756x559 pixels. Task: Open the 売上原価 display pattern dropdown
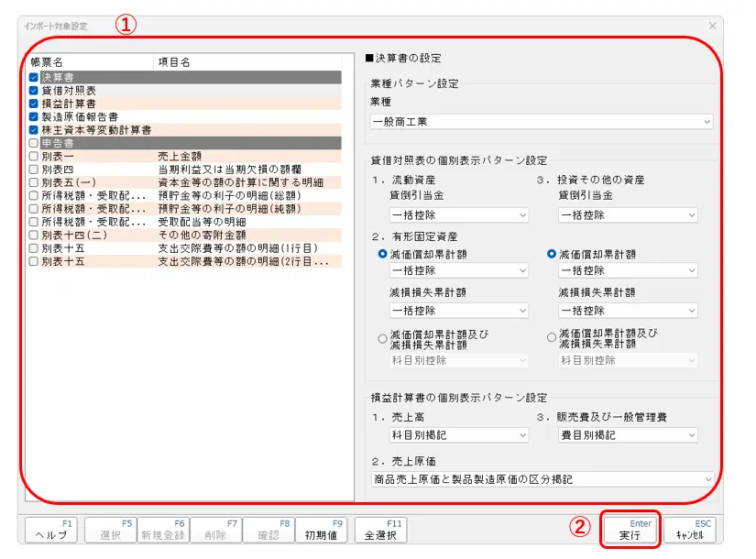tap(541, 479)
